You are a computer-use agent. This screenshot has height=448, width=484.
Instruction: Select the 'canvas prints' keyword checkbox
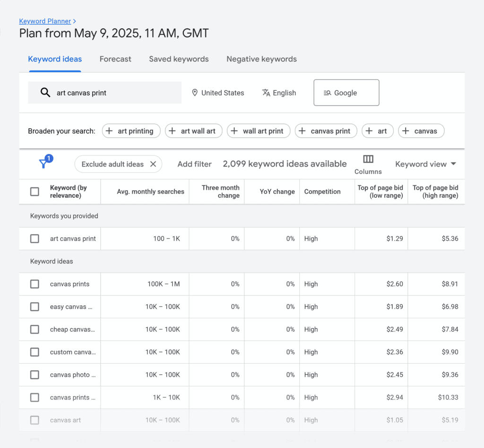tap(35, 284)
